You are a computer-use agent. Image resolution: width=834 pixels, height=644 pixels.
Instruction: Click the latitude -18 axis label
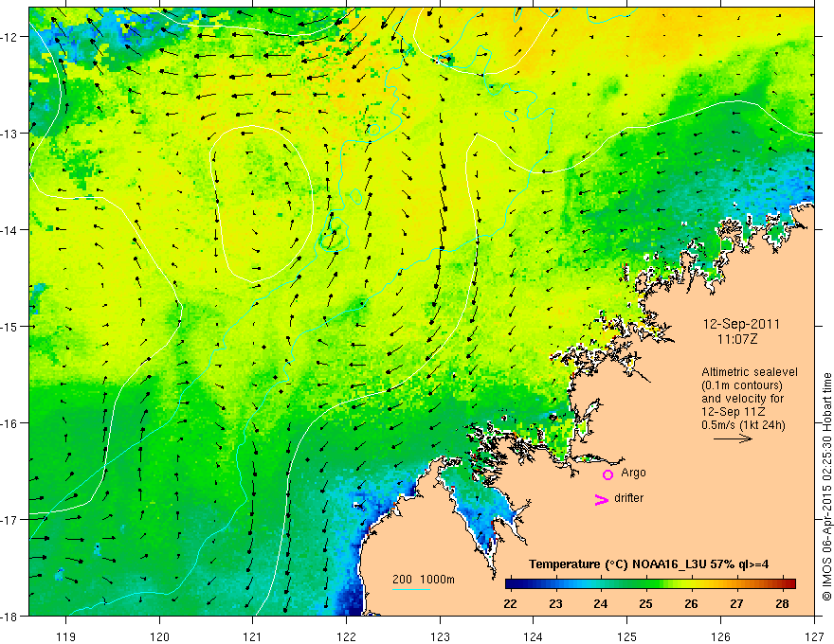tap(9, 617)
